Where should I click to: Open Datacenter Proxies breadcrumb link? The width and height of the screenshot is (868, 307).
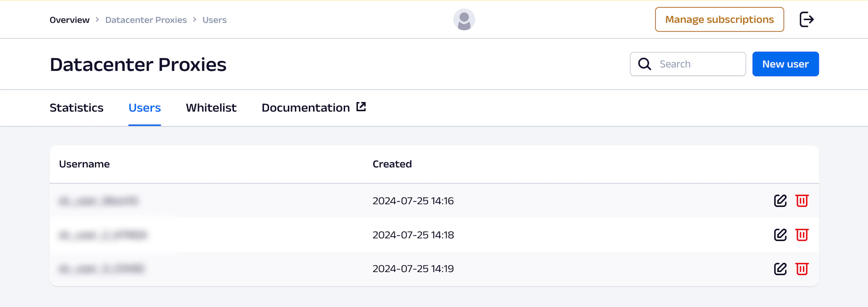pyautogui.click(x=146, y=20)
